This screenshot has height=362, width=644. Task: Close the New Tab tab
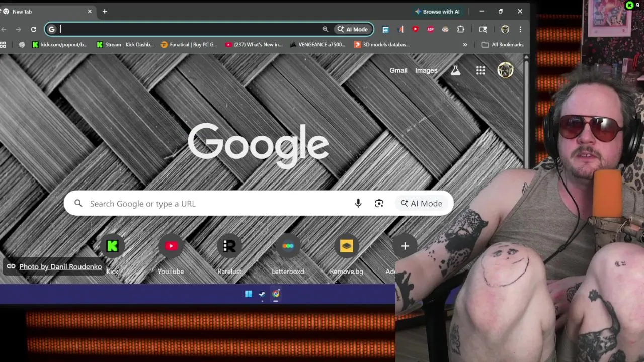(90, 11)
